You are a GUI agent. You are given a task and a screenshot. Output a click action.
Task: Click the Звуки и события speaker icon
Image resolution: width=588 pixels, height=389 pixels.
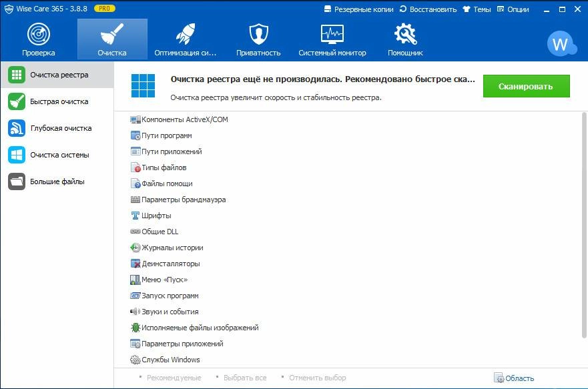(x=135, y=312)
